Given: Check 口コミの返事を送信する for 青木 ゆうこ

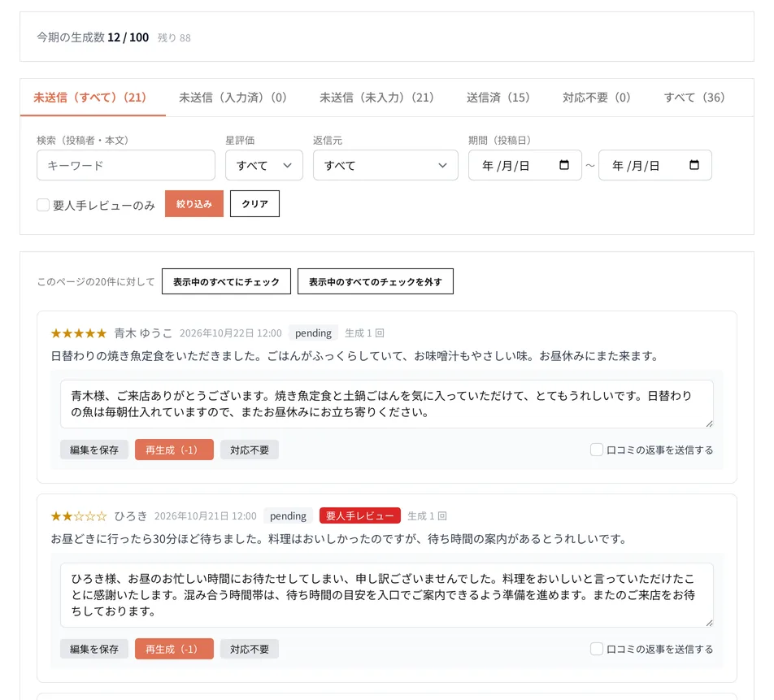Looking at the screenshot, I should point(596,450).
